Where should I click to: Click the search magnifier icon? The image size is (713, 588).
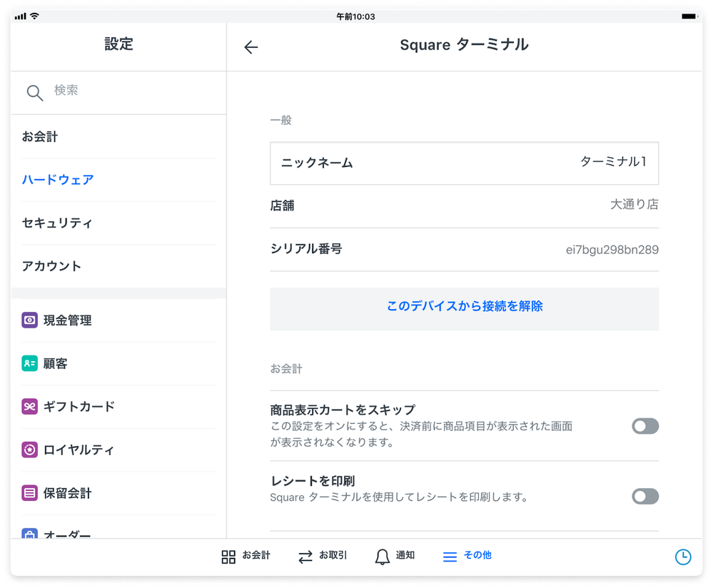coord(34,93)
